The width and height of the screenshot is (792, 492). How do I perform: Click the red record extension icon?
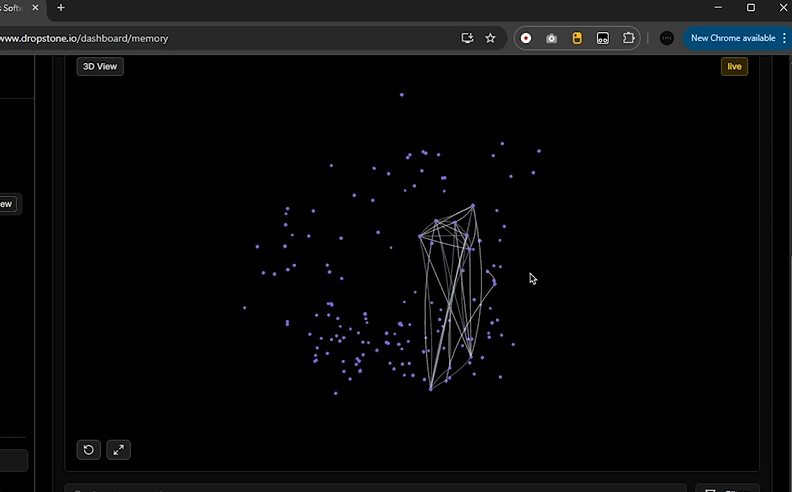[x=526, y=38]
